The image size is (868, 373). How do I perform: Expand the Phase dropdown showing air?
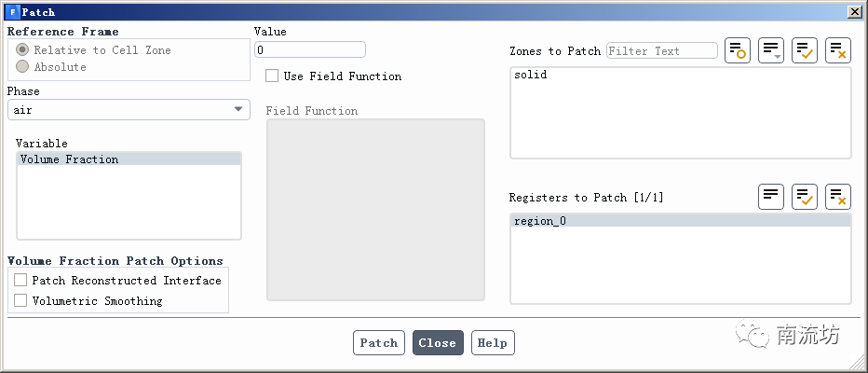point(129,110)
